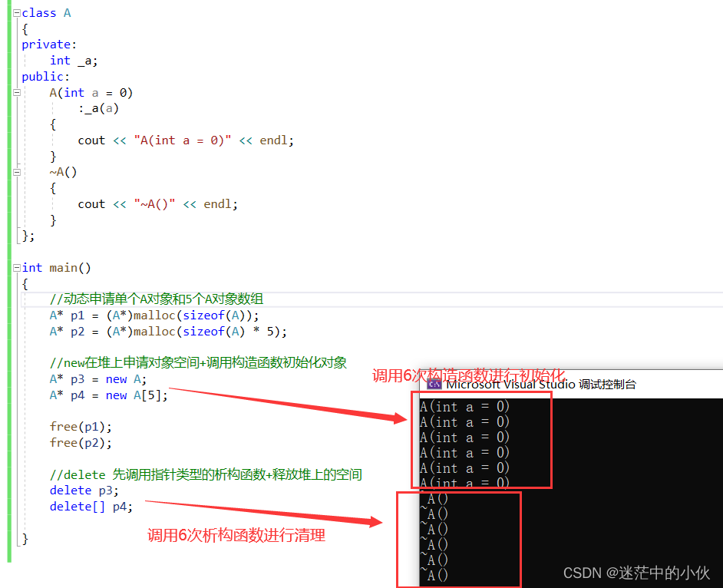The height and width of the screenshot is (588, 723).
Task: Click the 'int main()' function signature
Action: (56, 268)
